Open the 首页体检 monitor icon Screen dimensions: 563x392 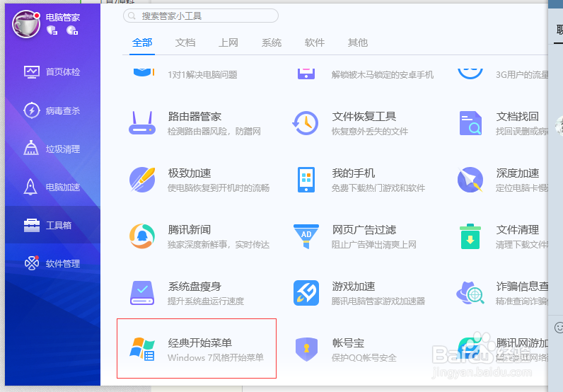point(32,72)
